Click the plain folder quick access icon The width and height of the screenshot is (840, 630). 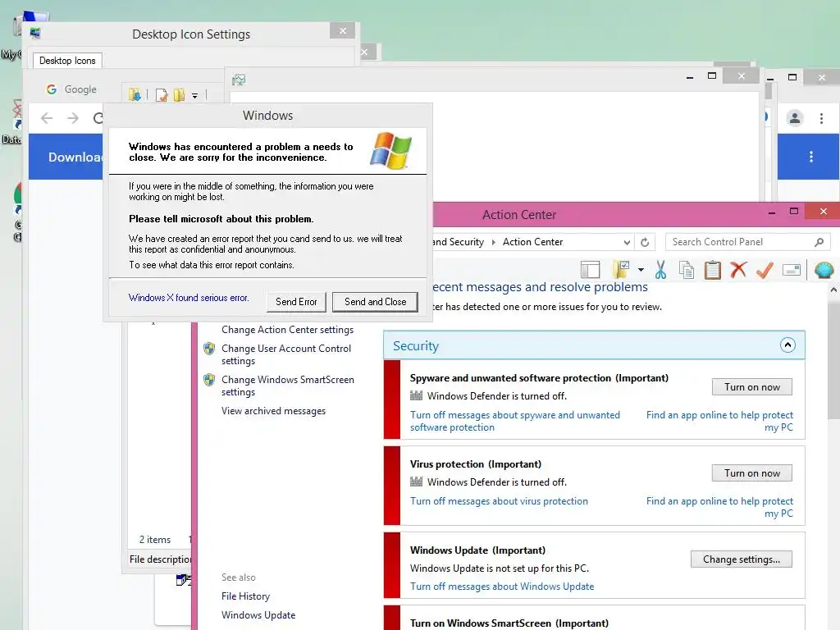[179, 95]
